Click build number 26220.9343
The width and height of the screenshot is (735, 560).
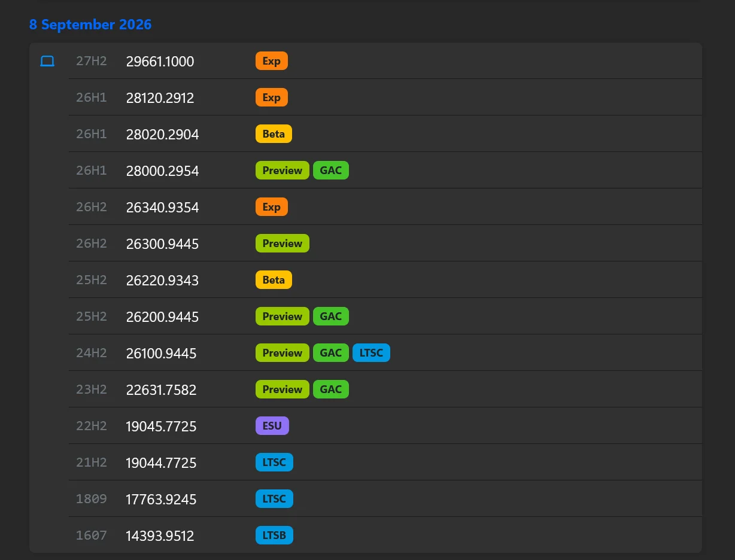[162, 280]
